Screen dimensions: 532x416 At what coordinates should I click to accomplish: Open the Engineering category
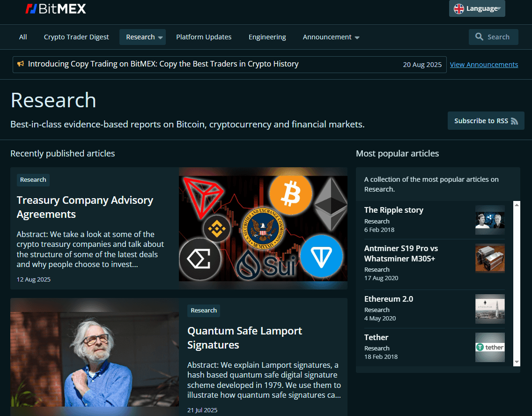(267, 37)
